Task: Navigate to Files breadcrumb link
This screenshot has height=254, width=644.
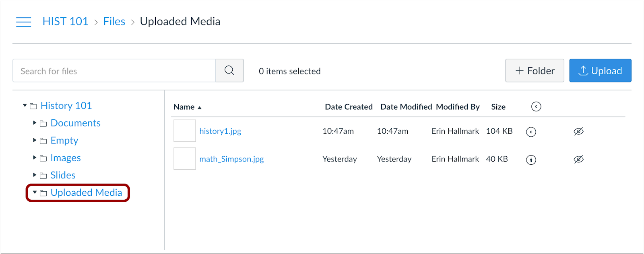Action: click(114, 22)
